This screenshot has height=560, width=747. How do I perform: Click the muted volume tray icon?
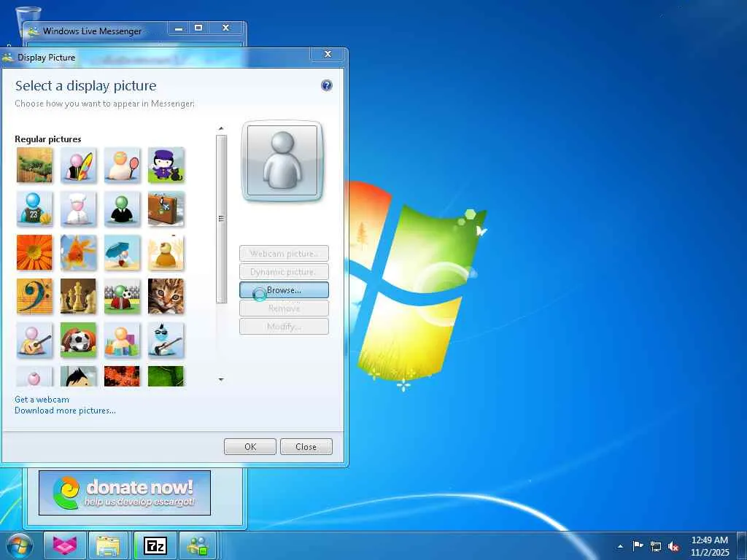tap(673, 546)
